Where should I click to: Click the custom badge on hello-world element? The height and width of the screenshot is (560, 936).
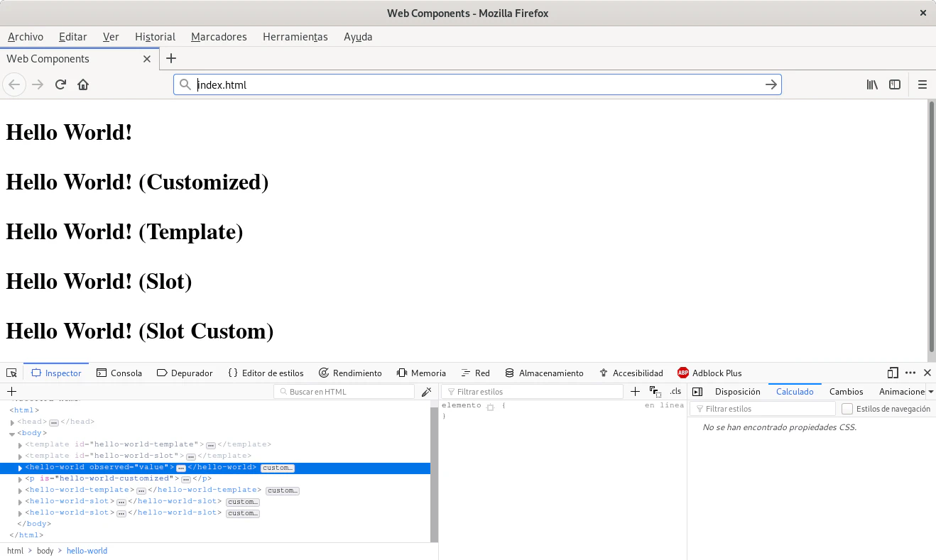(277, 468)
